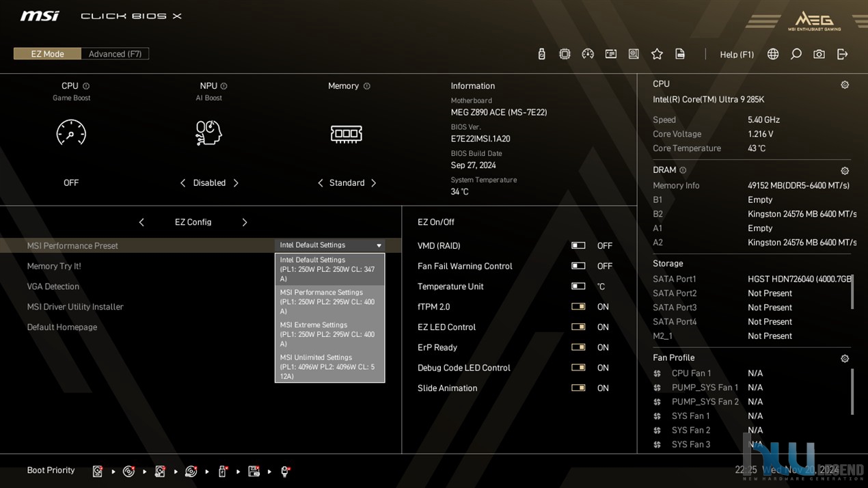Select USB key device in Boot Priority
This screenshot has height=488, width=868.
[x=222, y=471]
